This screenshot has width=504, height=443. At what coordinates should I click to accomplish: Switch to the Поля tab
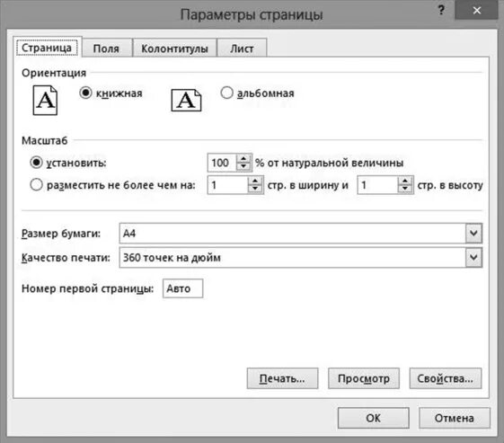(106, 49)
